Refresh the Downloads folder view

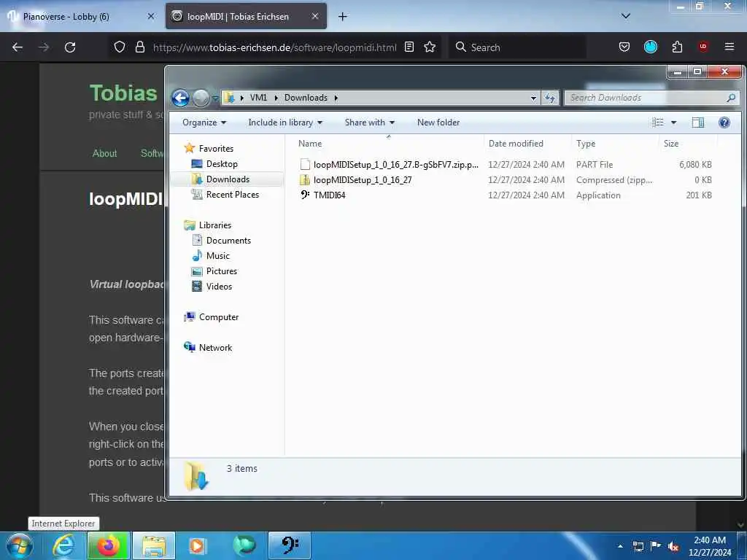(x=550, y=98)
